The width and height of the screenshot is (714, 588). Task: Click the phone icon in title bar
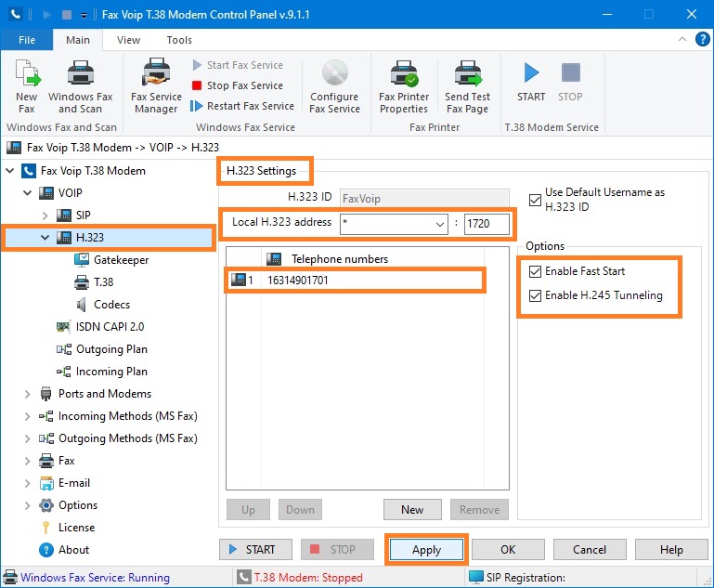[16, 14]
